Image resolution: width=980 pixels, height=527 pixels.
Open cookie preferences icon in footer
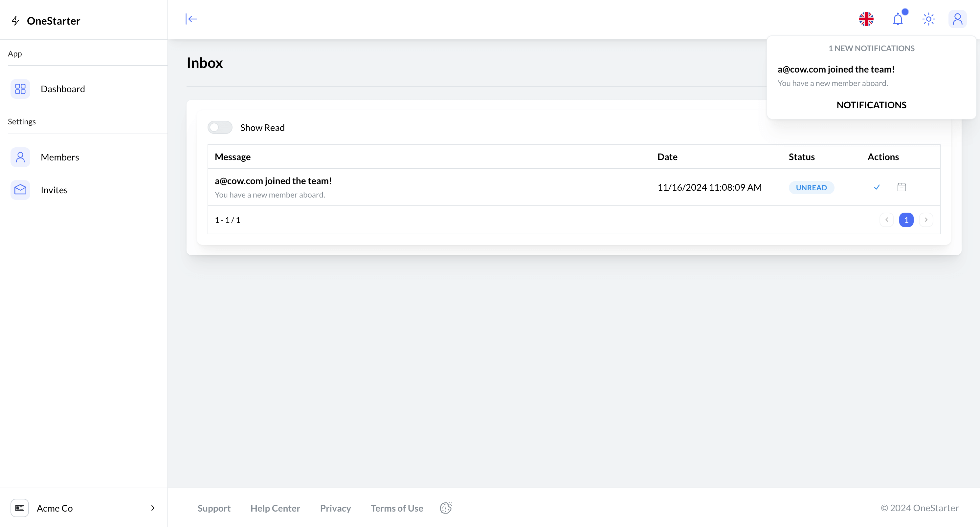point(446,508)
